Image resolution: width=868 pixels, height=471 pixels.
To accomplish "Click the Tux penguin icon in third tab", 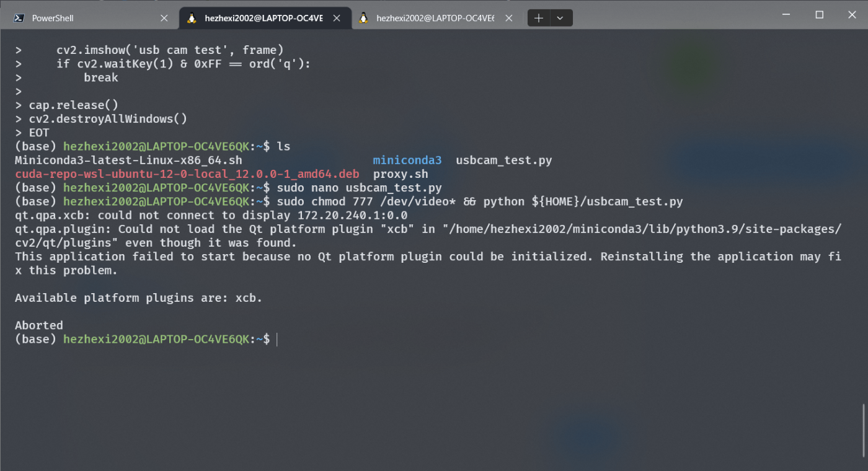I will coord(364,18).
